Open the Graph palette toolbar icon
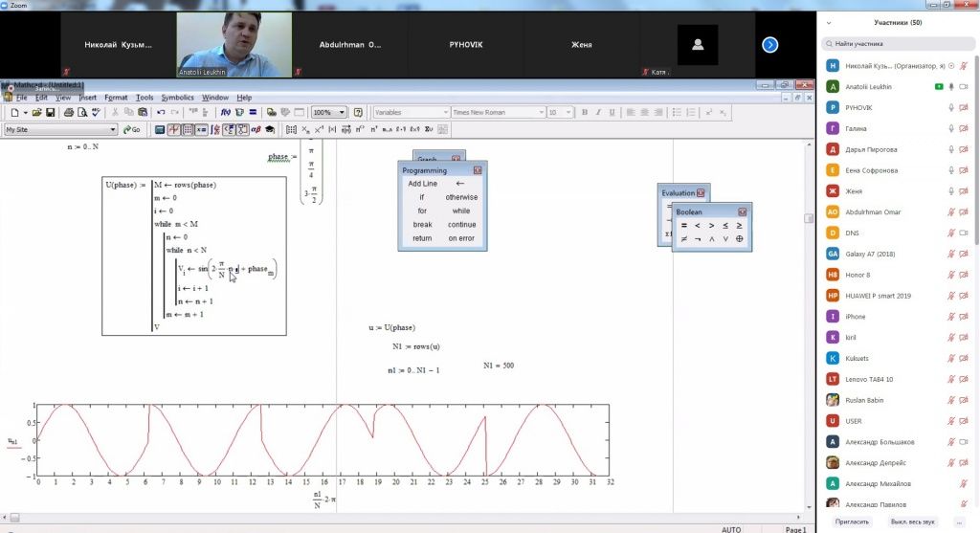Viewport: 980px width, 533px height. (174, 129)
